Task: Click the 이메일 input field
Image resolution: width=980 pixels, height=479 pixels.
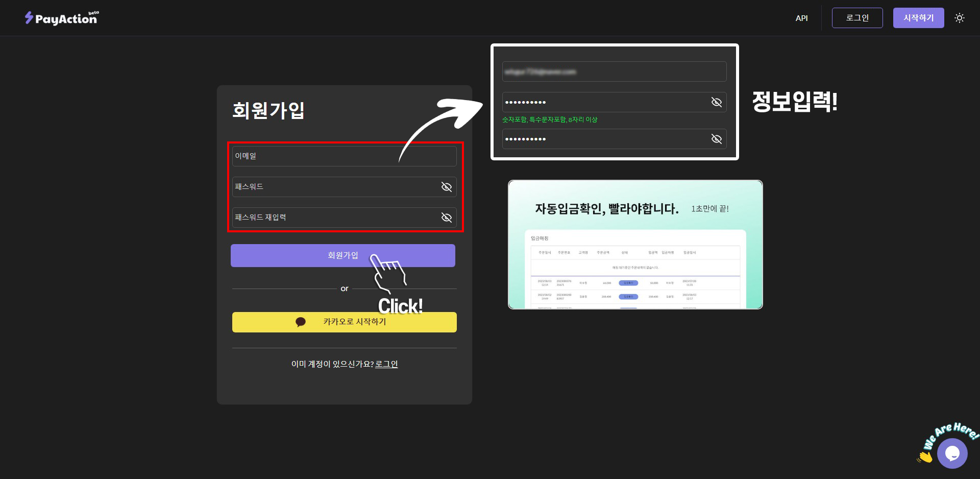Action: (x=344, y=156)
